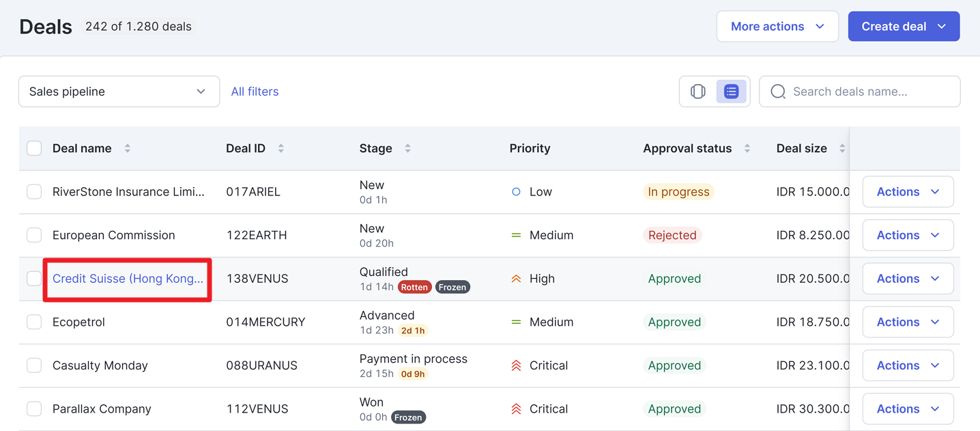
Task: Open Actions menu for RiverStone Insurance
Action: (x=908, y=192)
